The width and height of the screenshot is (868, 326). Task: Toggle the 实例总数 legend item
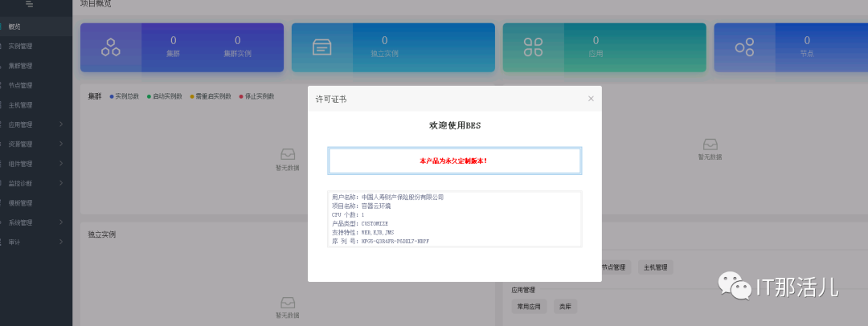[124, 96]
